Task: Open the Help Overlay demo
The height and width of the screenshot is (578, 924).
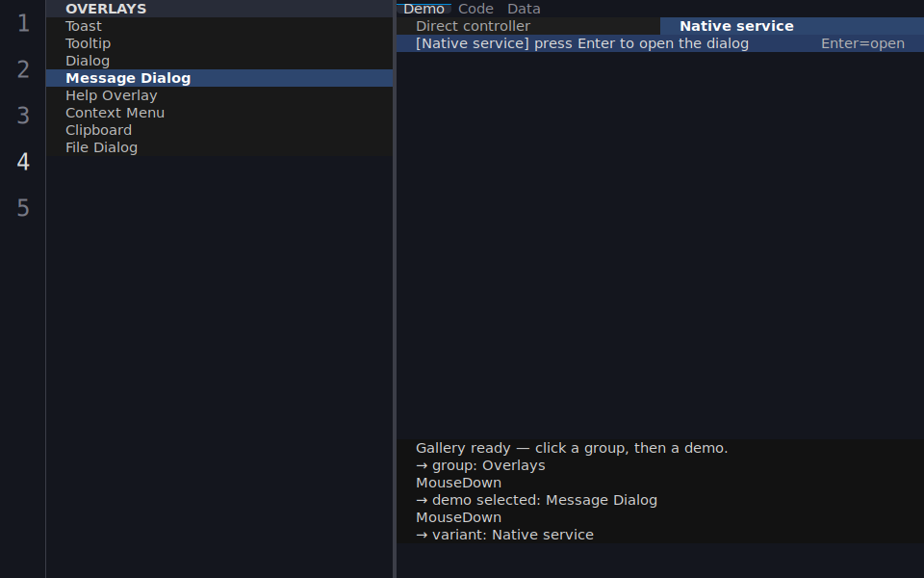Action: tap(219, 95)
